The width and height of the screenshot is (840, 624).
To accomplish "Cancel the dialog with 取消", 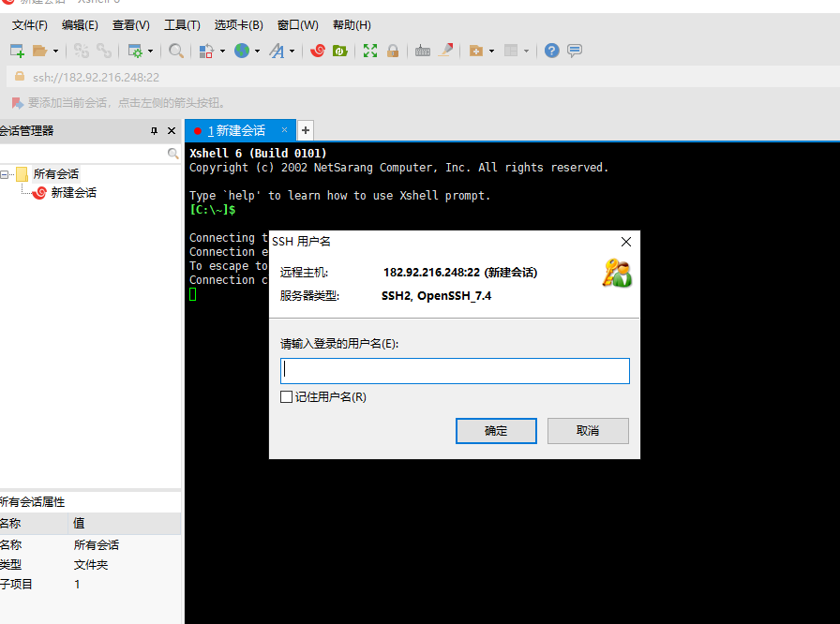I will 588,431.
